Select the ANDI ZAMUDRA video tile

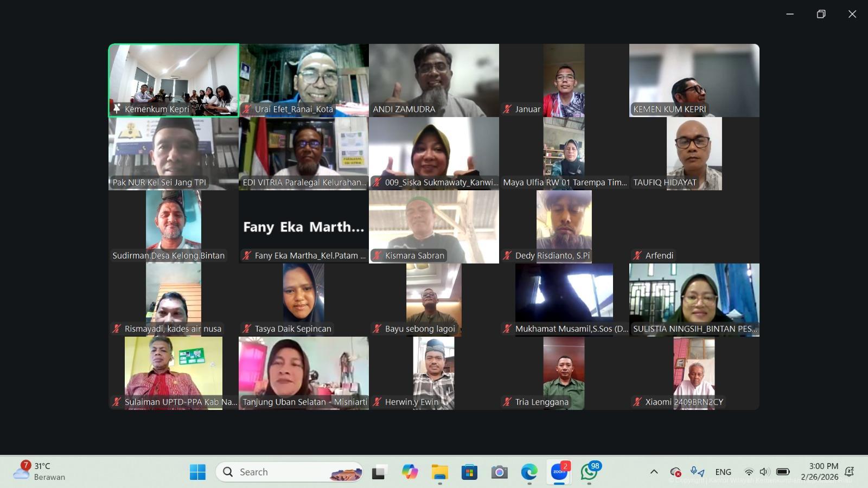click(x=434, y=80)
